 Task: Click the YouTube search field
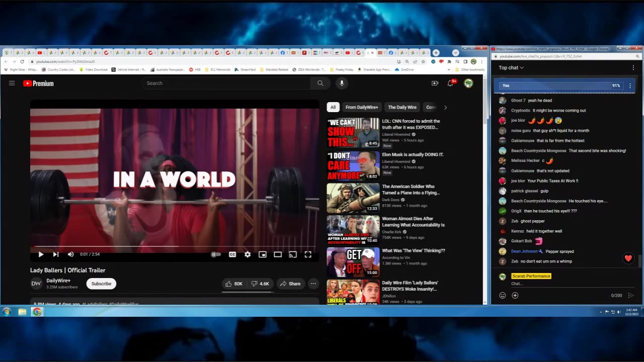click(226, 83)
